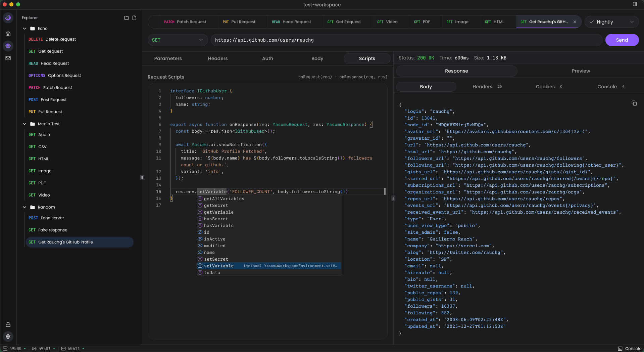Open the home view from the sidebar
Viewport: 644px width, 352px height.
coord(8,34)
